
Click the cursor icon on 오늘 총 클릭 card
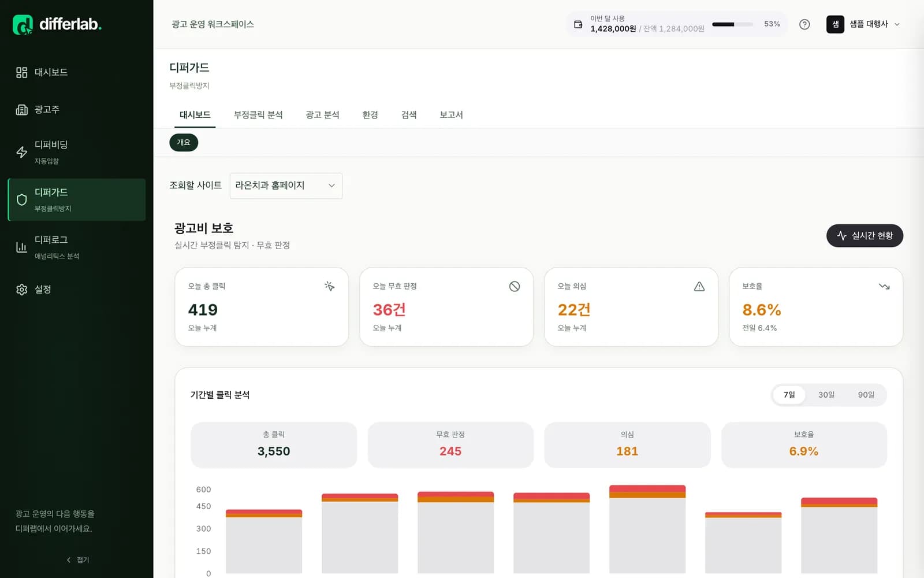(x=330, y=286)
